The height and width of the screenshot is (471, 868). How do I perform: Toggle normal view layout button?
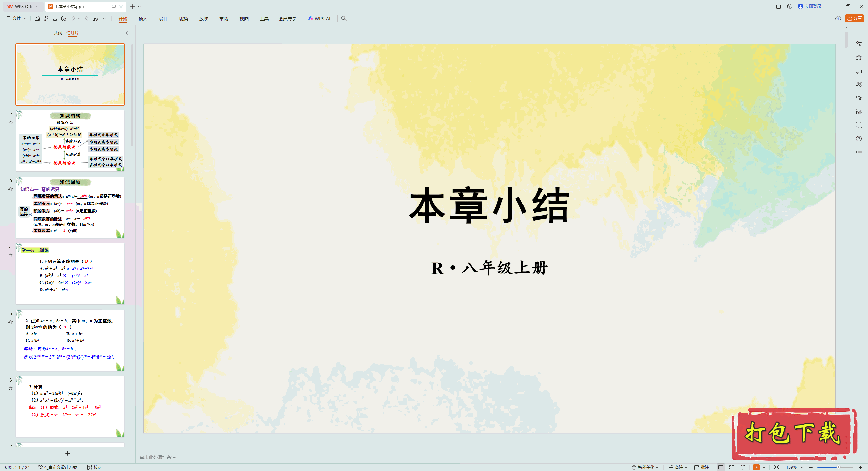(x=721, y=467)
